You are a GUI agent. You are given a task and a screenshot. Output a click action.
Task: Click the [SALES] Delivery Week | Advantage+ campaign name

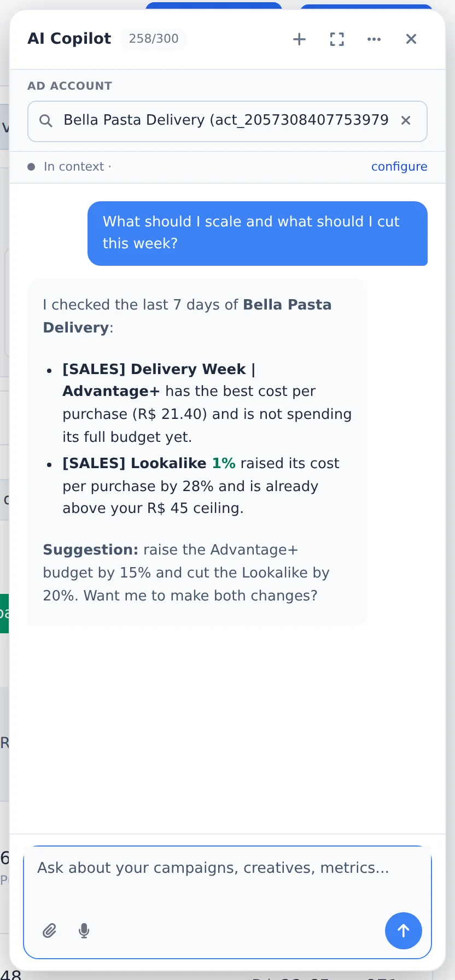pos(159,380)
